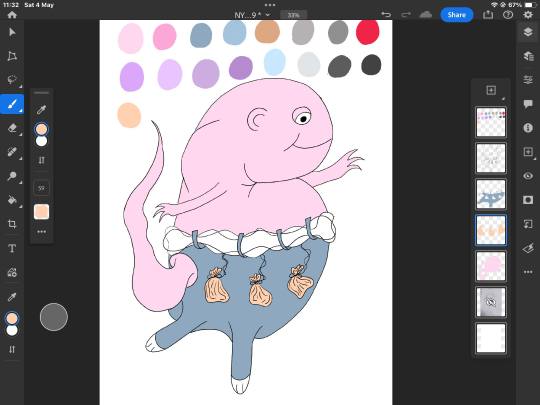Open the peach brush color chip
The height and width of the screenshot is (405, 540).
pyautogui.click(x=41, y=211)
